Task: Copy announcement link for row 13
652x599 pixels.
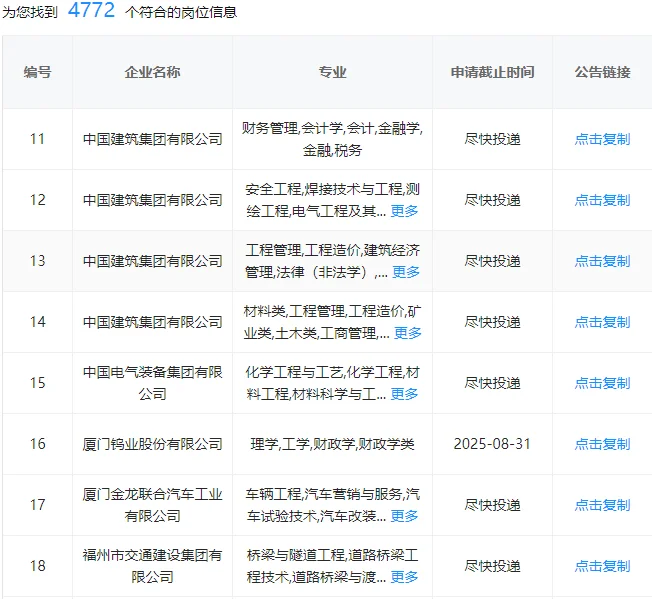Action: [x=602, y=261]
